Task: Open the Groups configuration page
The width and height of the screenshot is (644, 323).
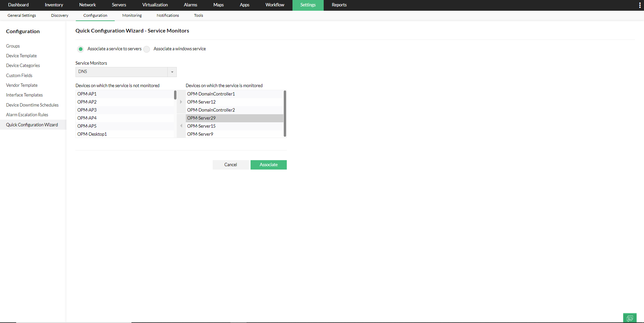Action: click(x=13, y=46)
